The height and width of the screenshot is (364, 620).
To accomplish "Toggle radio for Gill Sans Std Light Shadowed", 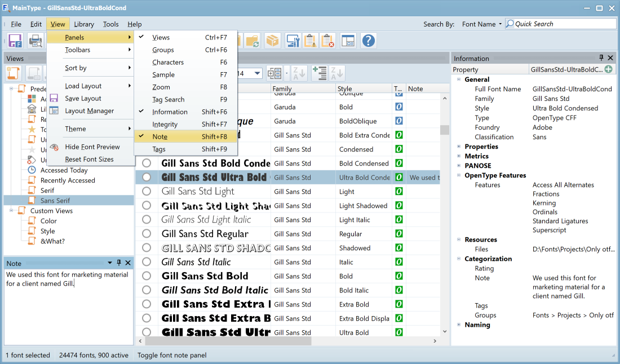I will [147, 206].
